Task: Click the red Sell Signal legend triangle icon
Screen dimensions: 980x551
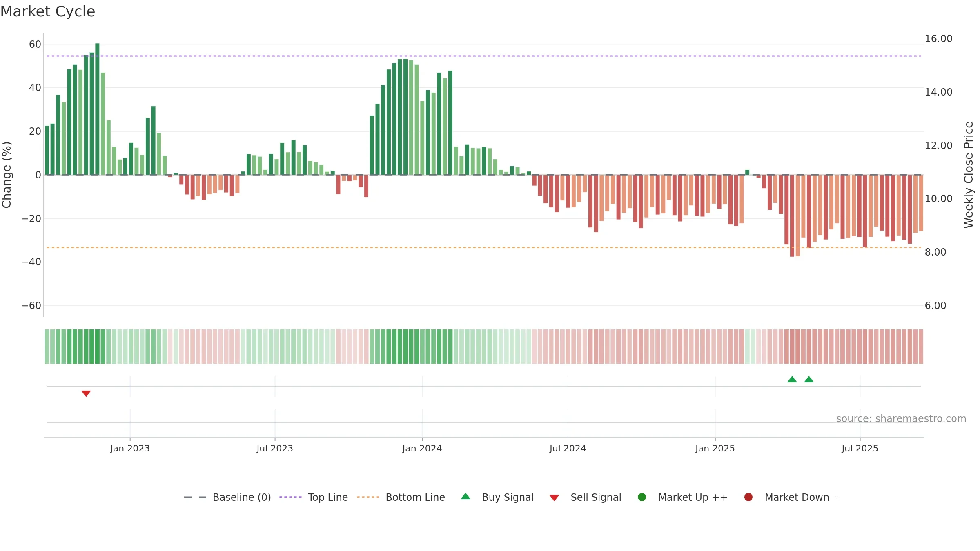Action: [x=554, y=498]
